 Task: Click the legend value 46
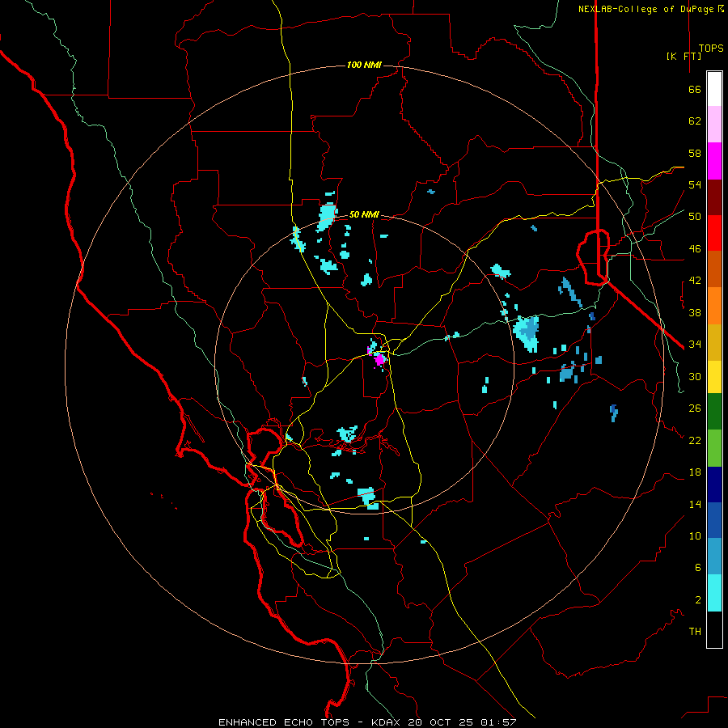point(695,249)
